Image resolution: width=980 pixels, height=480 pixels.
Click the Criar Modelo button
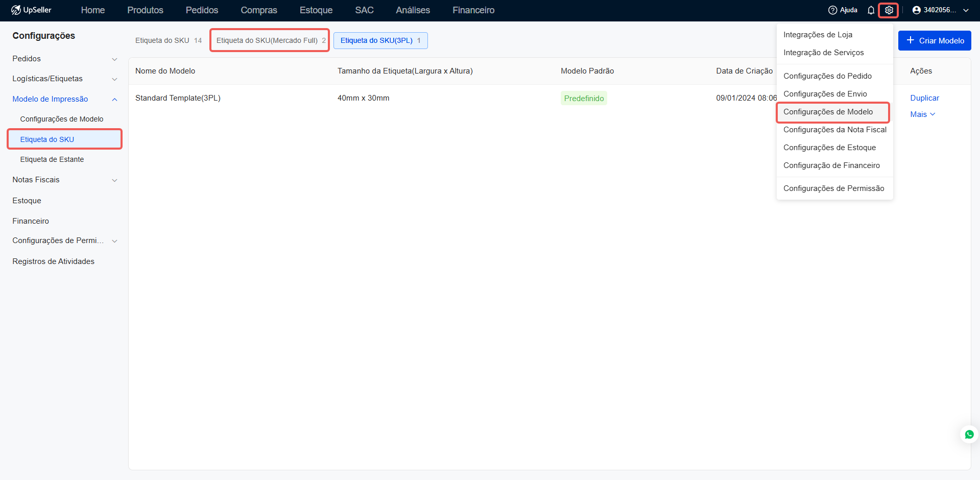point(935,40)
